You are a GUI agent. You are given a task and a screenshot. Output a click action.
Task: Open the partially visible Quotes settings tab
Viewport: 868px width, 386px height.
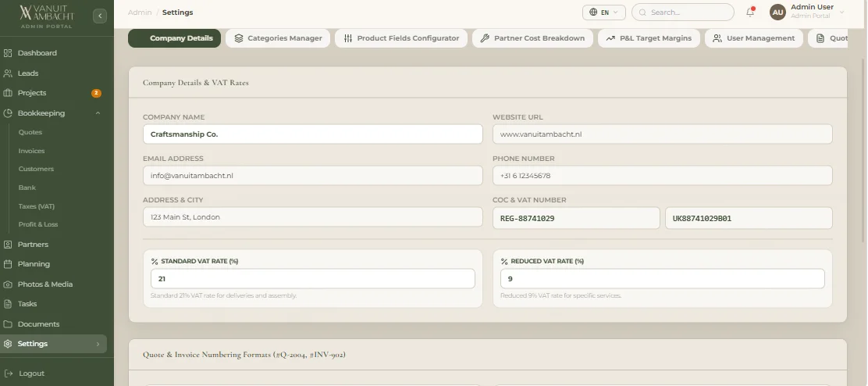[x=828, y=38]
